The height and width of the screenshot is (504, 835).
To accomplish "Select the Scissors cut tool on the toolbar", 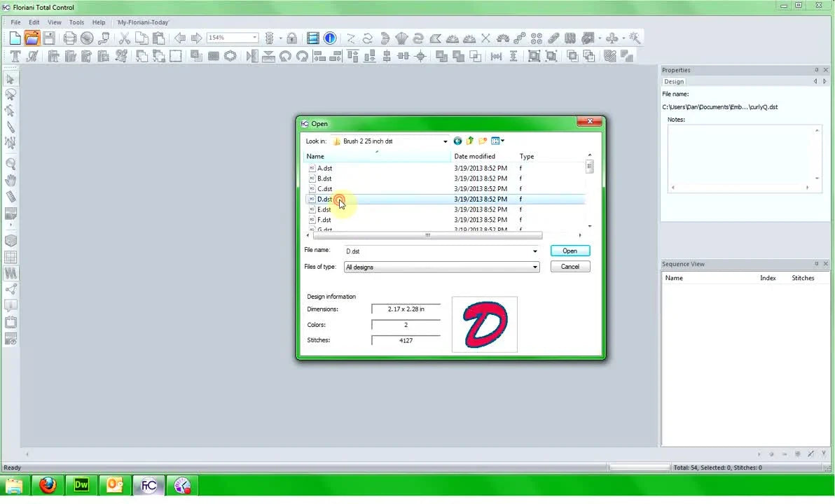I will point(124,38).
